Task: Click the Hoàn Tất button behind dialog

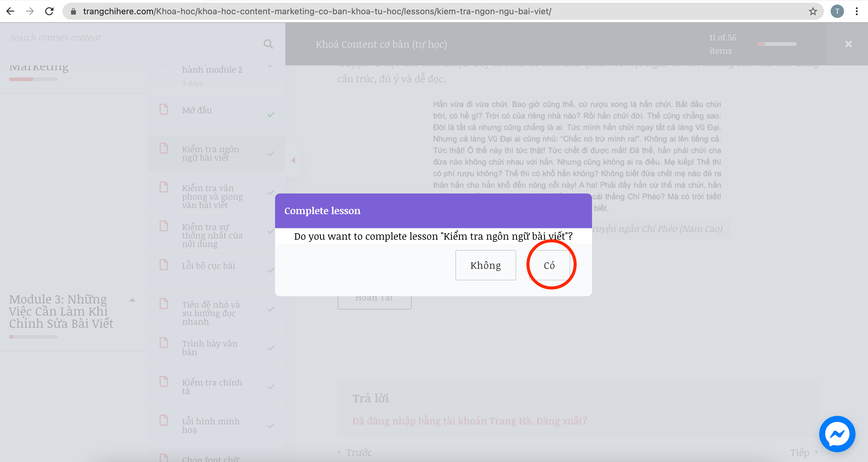Action: 374,302
